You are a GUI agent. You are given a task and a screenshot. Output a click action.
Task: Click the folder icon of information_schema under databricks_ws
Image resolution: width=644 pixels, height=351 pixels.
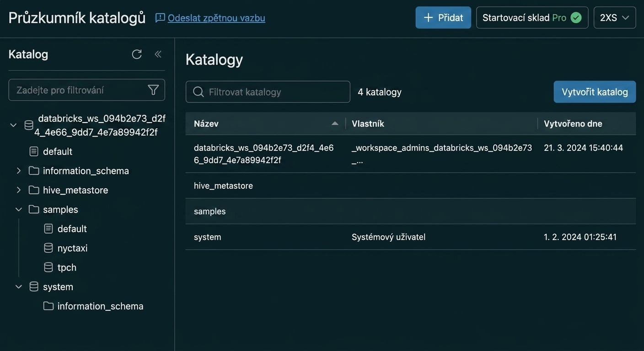tap(34, 170)
